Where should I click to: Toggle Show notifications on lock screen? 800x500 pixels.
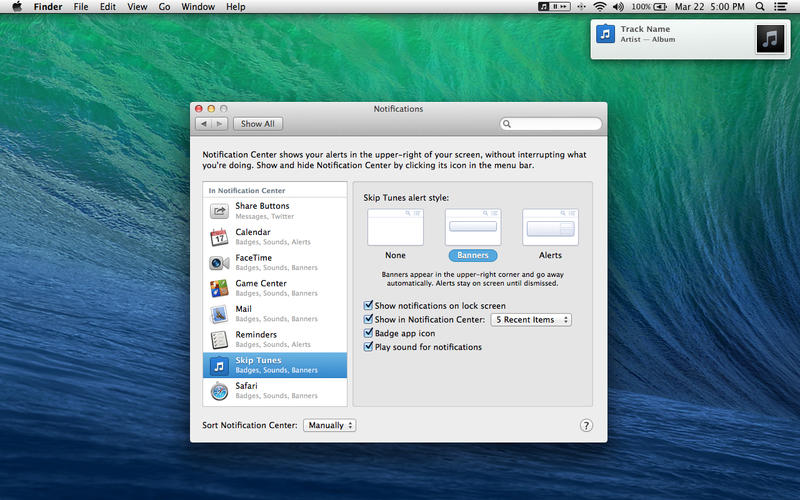[x=368, y=305]
